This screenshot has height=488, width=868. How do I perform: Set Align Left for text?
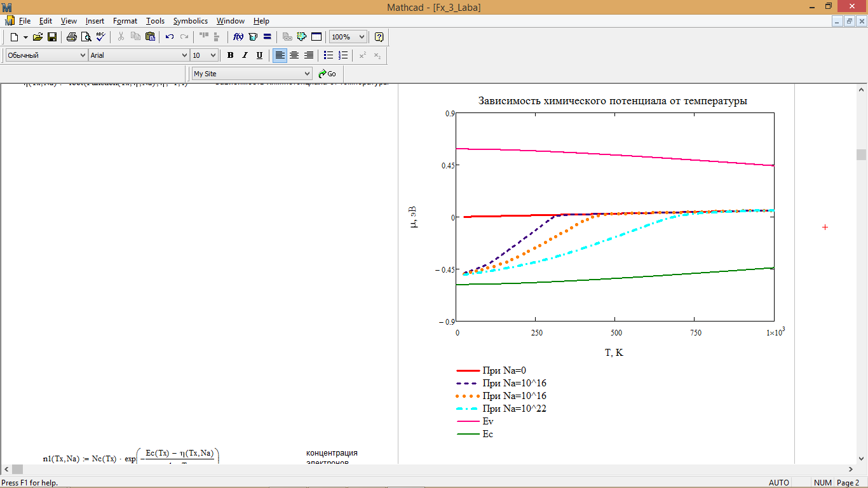click(280, 55)
